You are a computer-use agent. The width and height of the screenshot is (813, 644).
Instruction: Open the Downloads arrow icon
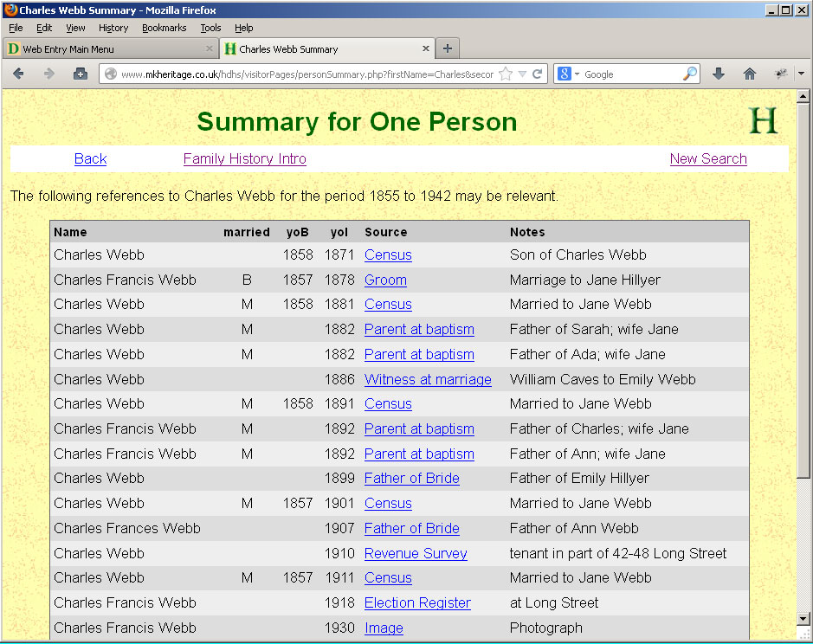718,74
